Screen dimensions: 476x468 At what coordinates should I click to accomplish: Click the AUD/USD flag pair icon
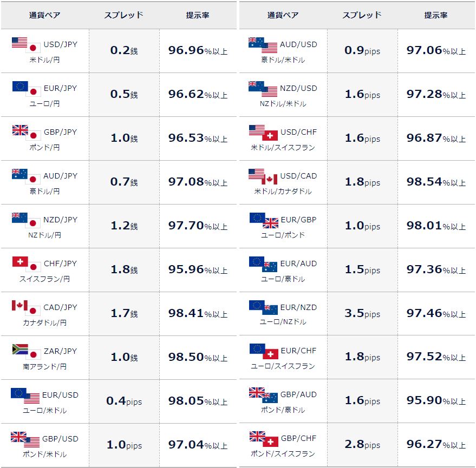coord(263,45)
